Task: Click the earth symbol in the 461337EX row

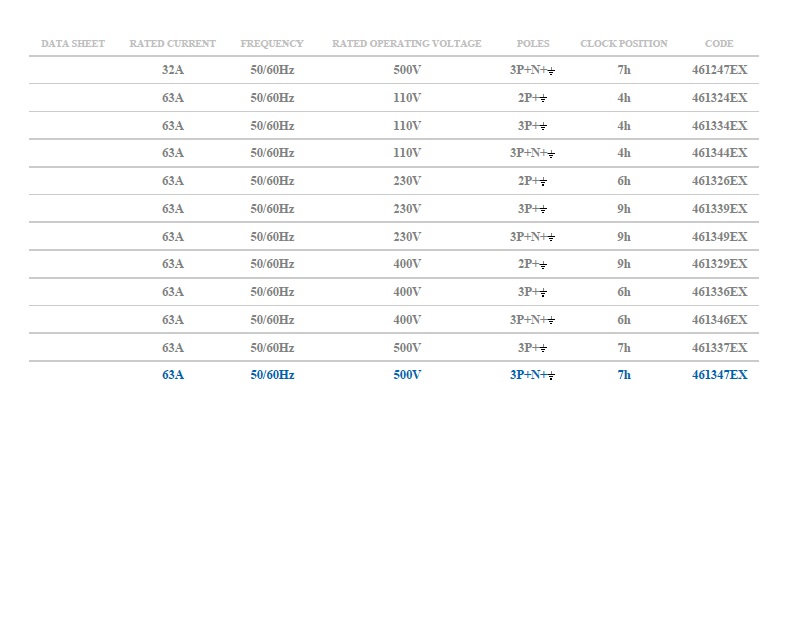Action: click(542, 349)
